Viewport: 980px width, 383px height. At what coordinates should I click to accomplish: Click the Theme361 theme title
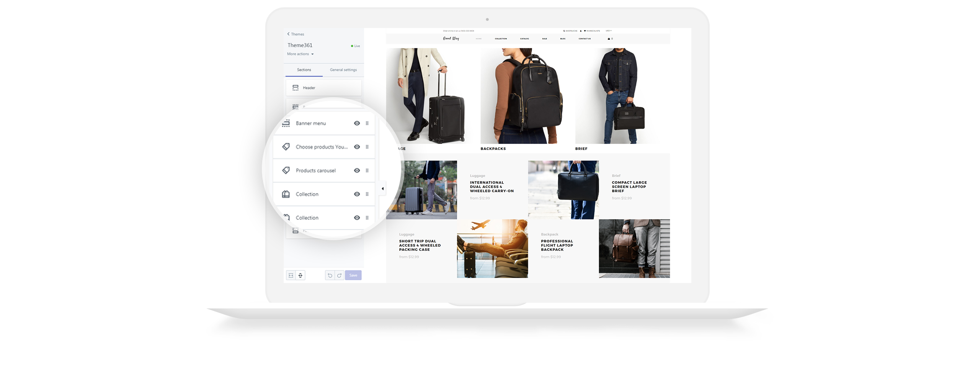300,45
